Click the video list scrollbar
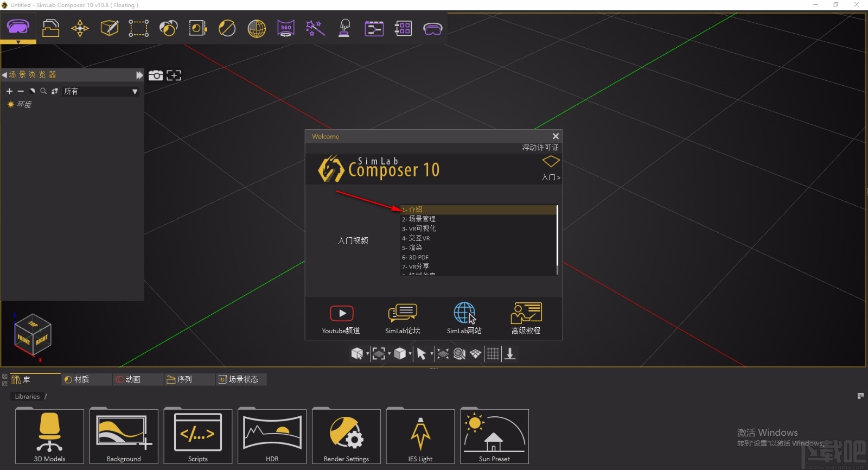 click(557, 240)
